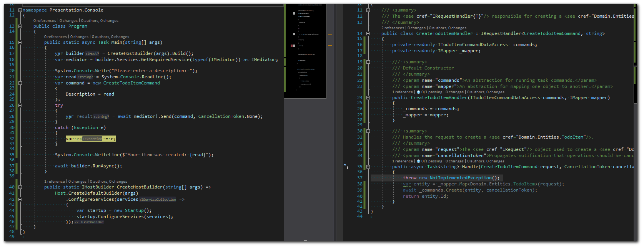Collapse the Main method outlining box

point(20,43)
